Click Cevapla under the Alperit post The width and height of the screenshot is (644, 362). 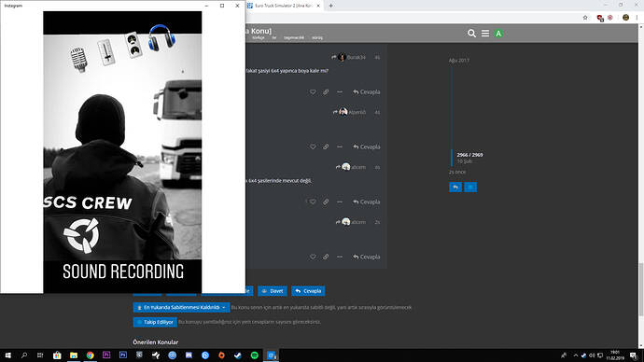[367, 146]
